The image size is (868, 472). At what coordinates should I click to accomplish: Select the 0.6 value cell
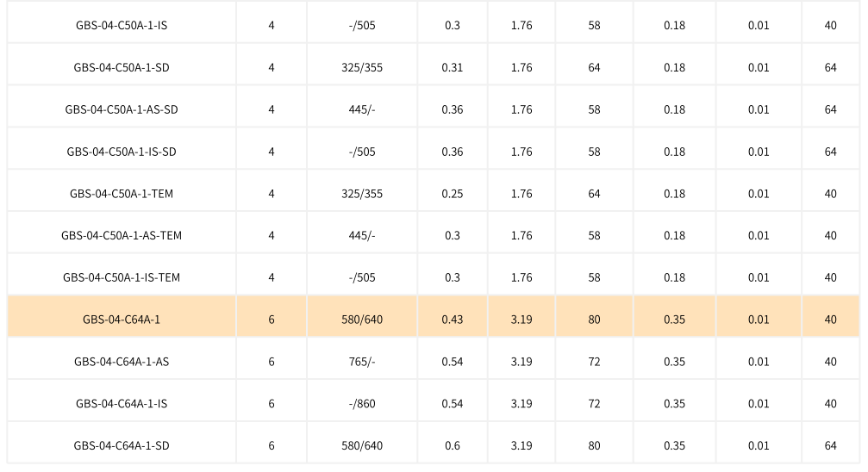pos(453,445)
